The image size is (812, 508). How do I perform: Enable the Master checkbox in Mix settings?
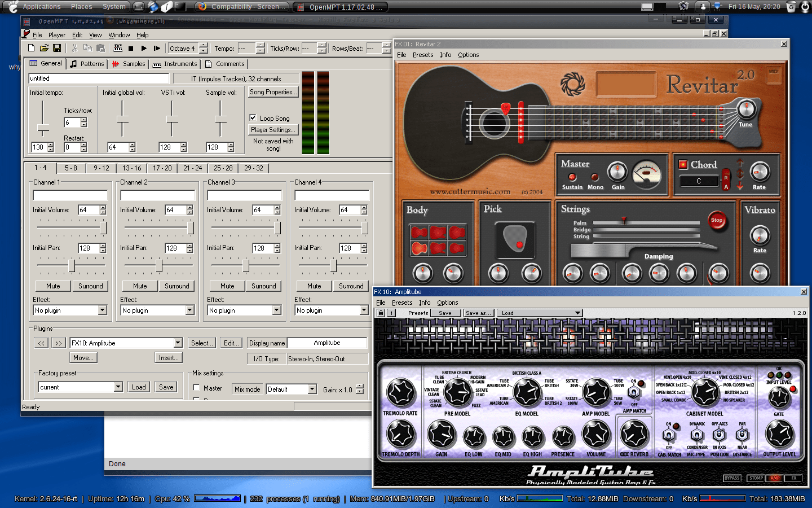tap(197, 388)
